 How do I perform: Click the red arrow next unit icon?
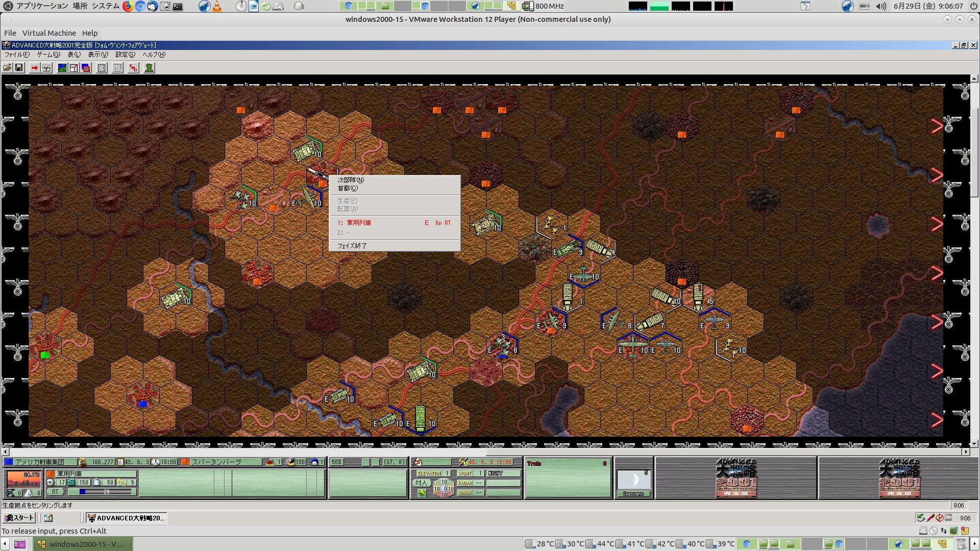pyautogui.click(x=34, y=68)
